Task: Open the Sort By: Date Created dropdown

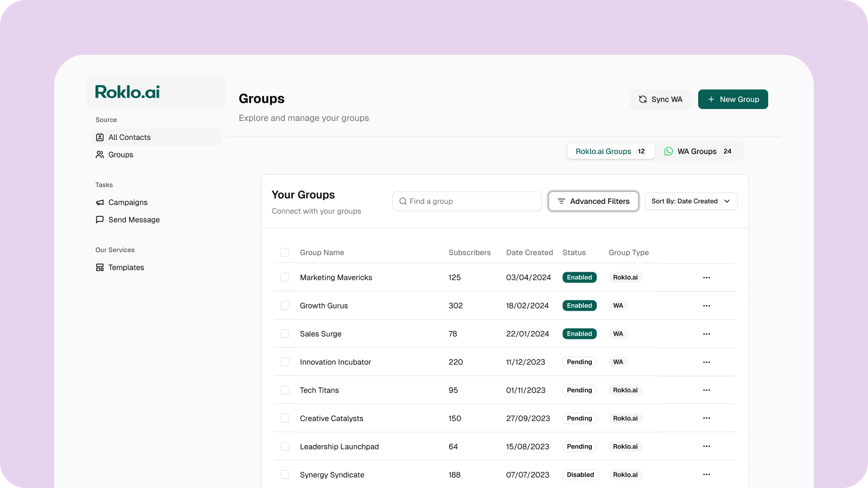Action: (x=691, y=201)
